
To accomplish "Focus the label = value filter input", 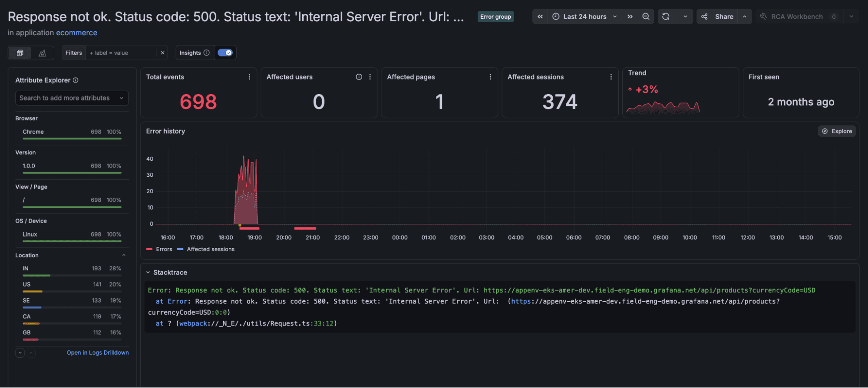I will 121,53.
